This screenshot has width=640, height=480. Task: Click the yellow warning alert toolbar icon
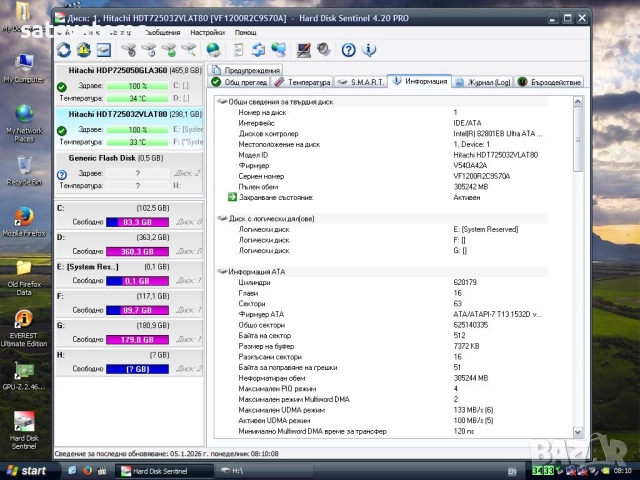pos(85,50)
